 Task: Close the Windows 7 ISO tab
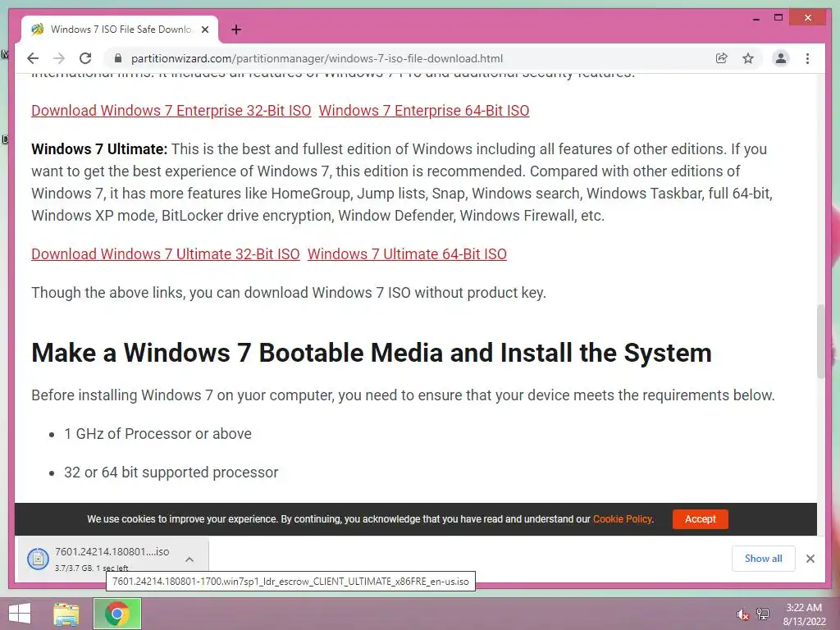click(204, 30)
